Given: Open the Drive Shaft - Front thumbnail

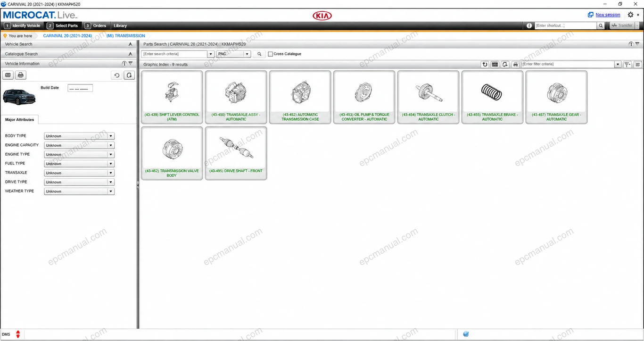Looking at the screenshot, I should [x=236, y=153].
